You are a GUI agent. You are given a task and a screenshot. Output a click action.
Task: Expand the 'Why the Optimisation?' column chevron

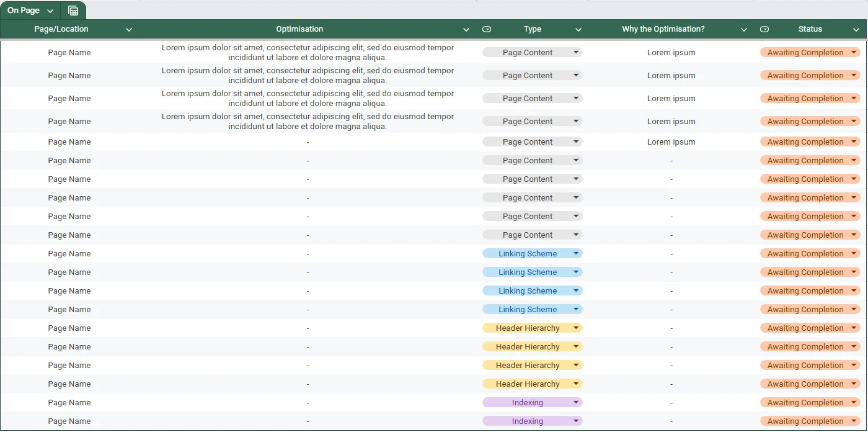tap(744, 30)
